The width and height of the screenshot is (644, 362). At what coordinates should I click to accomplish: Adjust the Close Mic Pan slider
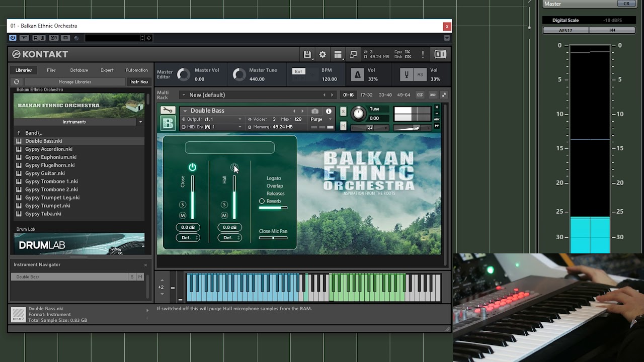[x=273, y=238]
